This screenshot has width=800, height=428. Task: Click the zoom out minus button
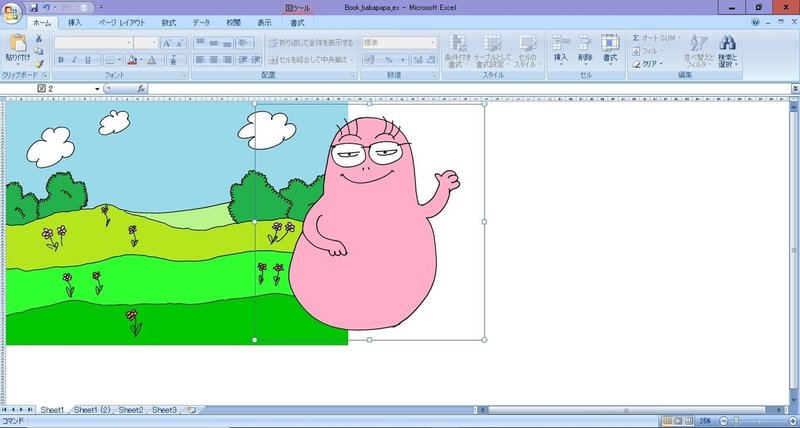tap(723, 421)
